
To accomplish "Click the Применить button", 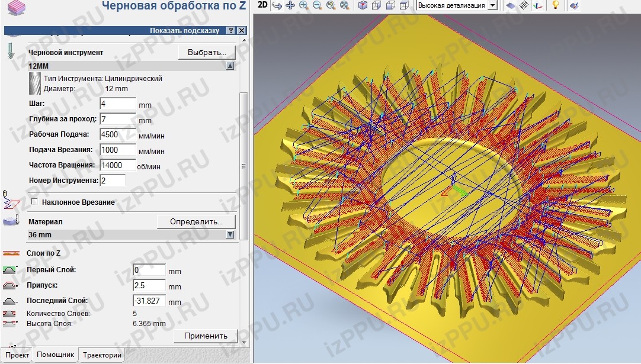I will [x=206, y=336].
